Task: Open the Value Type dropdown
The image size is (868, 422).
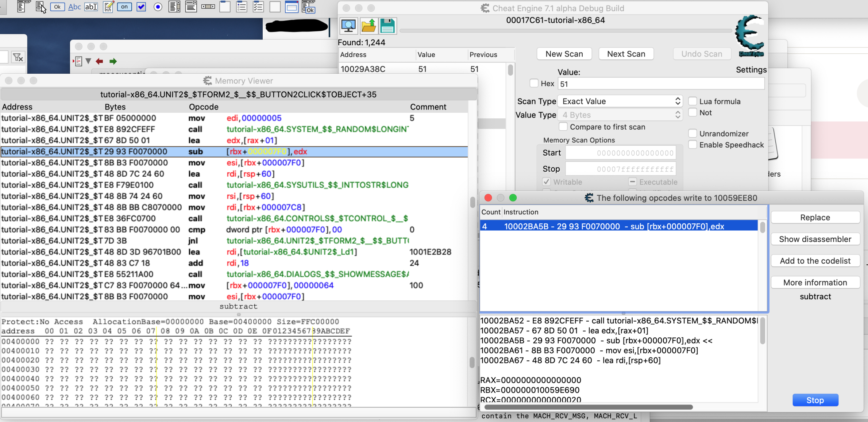Action: 620,115
